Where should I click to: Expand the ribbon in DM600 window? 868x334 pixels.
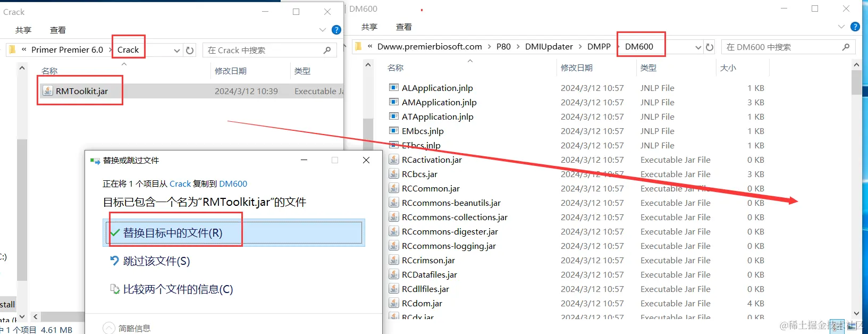point(841,27)
